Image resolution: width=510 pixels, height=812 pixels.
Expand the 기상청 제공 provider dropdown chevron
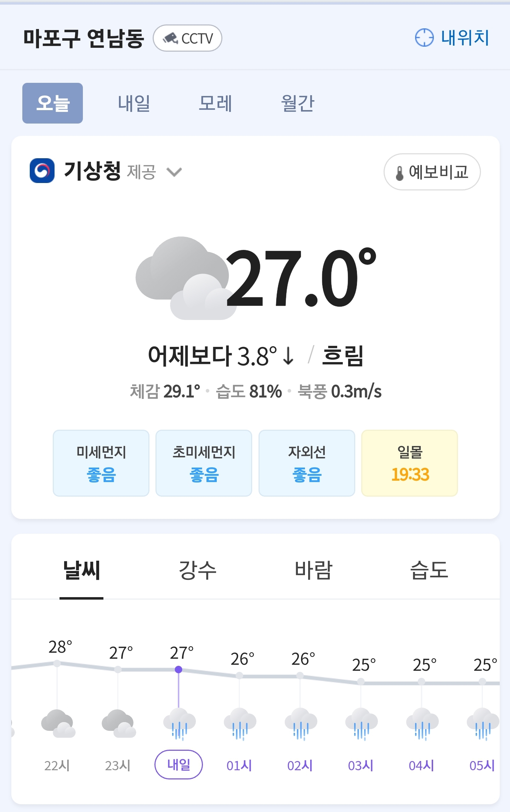174,172
